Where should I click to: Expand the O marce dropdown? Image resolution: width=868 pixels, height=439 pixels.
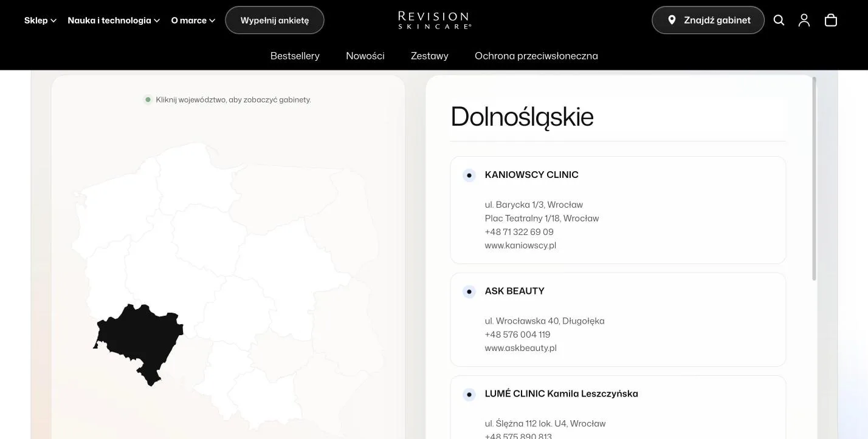pyautogui.click(x=193, y=20)
